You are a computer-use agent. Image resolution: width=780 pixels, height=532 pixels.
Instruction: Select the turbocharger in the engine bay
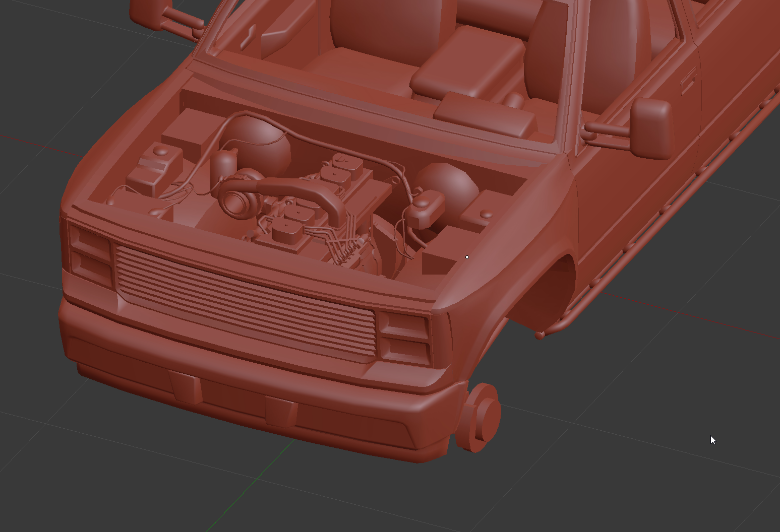241,194
